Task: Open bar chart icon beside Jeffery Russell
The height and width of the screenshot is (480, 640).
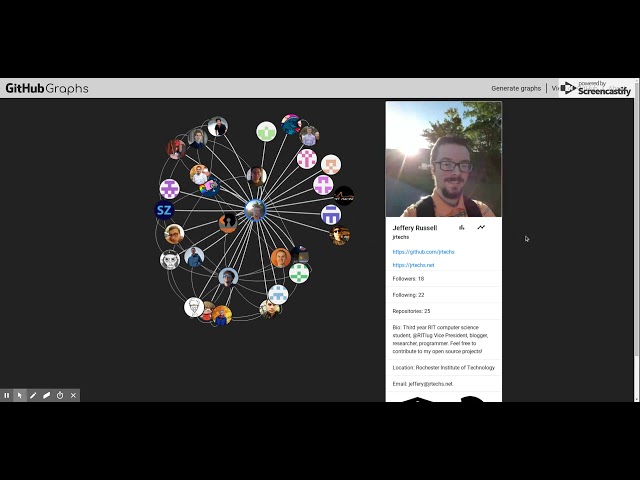Action: point(462,227)
